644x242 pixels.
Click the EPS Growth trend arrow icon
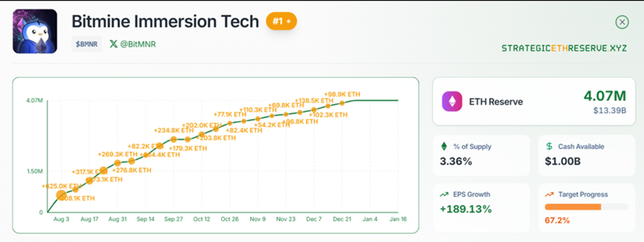click(444, 195)
